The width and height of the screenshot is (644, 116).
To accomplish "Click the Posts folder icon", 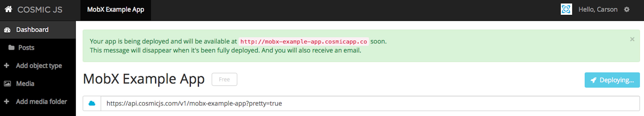I will tap(11, 48).
